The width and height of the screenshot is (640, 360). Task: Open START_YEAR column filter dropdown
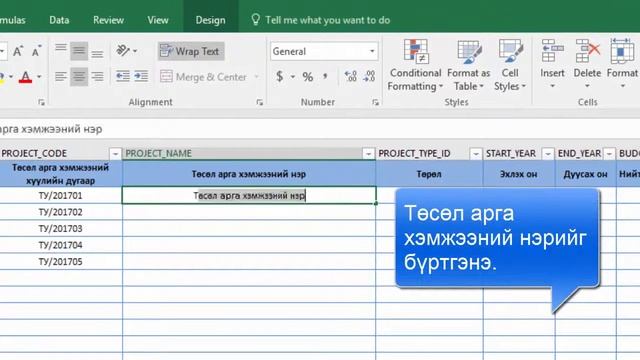tap(548, 154)
